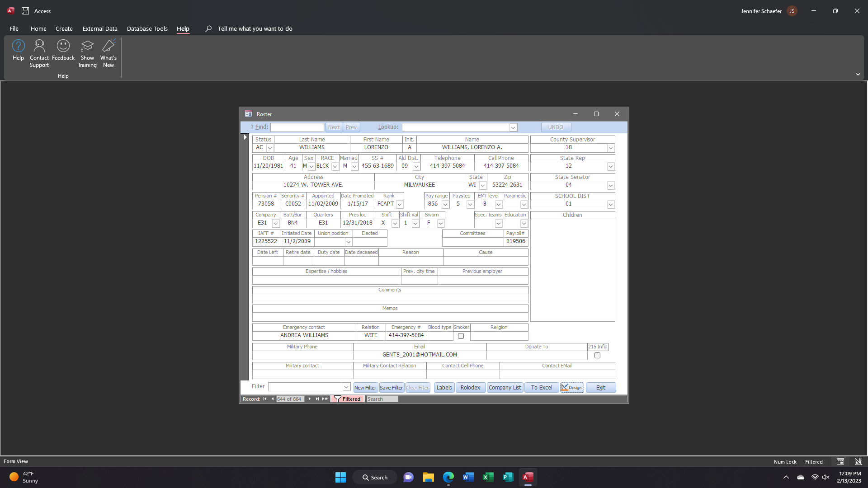Click the Help question mark icon
This screenshot has height=488, width=868.
[18, 46]
